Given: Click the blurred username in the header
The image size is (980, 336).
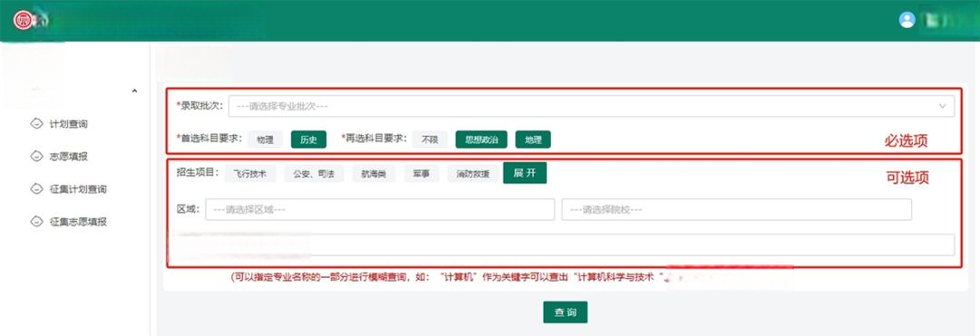Looking at the screenshot, I should pos(943,20).
